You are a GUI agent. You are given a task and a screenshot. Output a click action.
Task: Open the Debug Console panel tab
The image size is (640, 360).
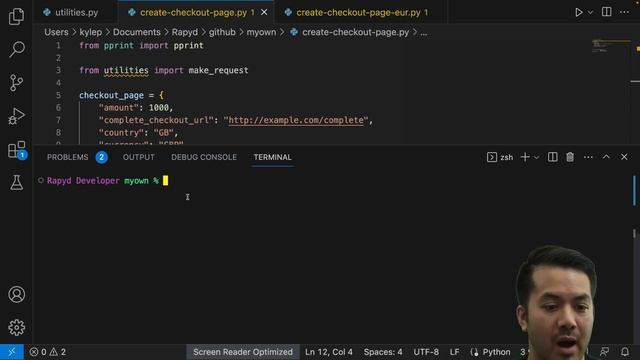tap(204, 157)
